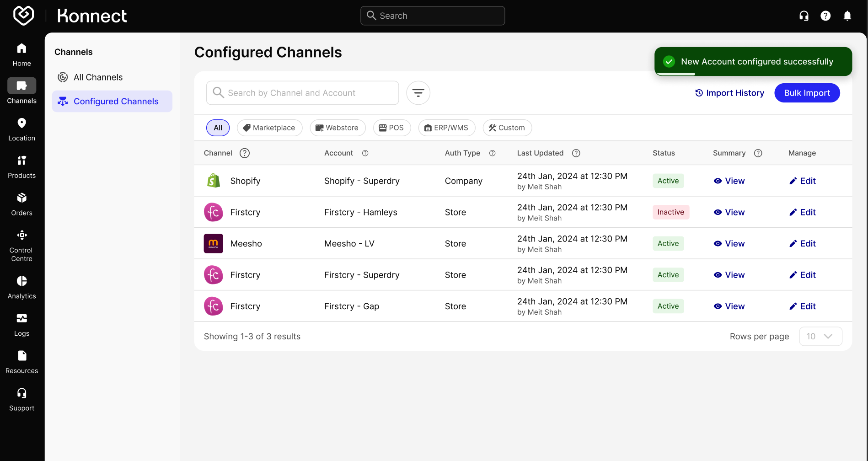Open Control Centre in the sidebar

click(21, 246)
